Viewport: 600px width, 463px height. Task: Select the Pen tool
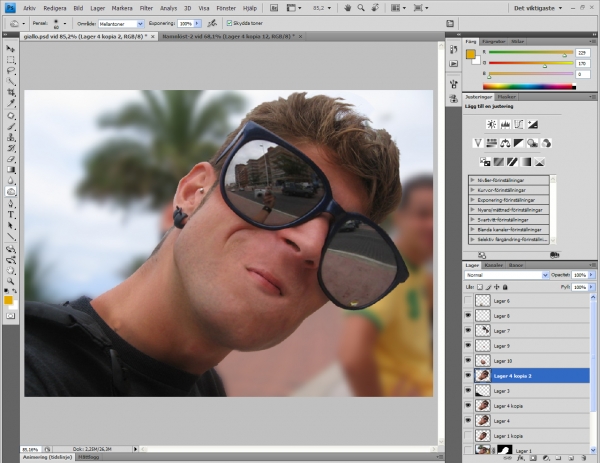click(x=11, y=204)
